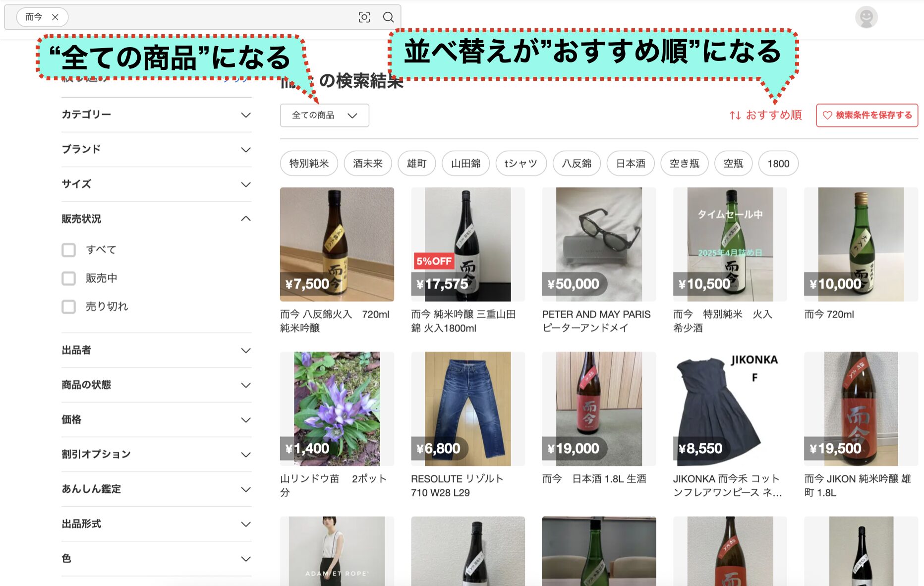Select the 1800 keyword chip
Screen dimensions: 924x586
[778, 164]
